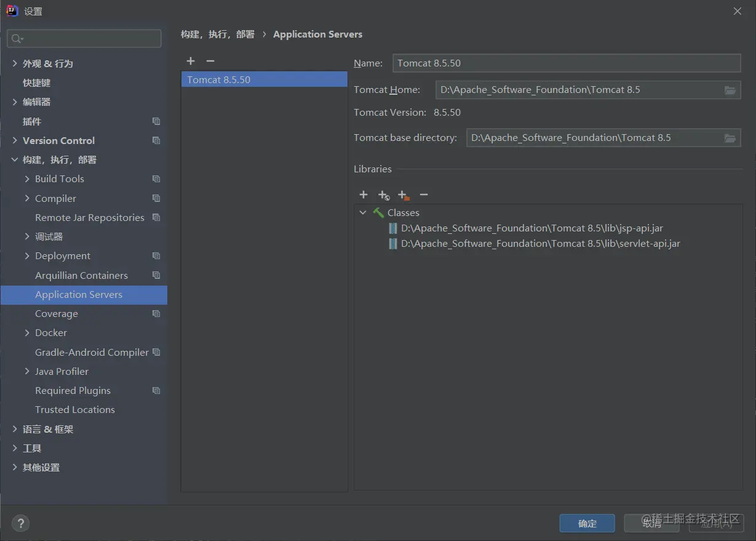Click the jar icon of jsp-api.jar
756x541 pixels.
click(x=393, y=228)
